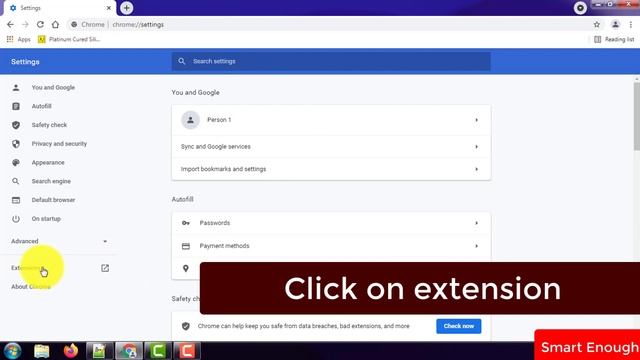Bookmark this page with star icon
This screenshot has width=640, height=360.
[x=597, y=24]
